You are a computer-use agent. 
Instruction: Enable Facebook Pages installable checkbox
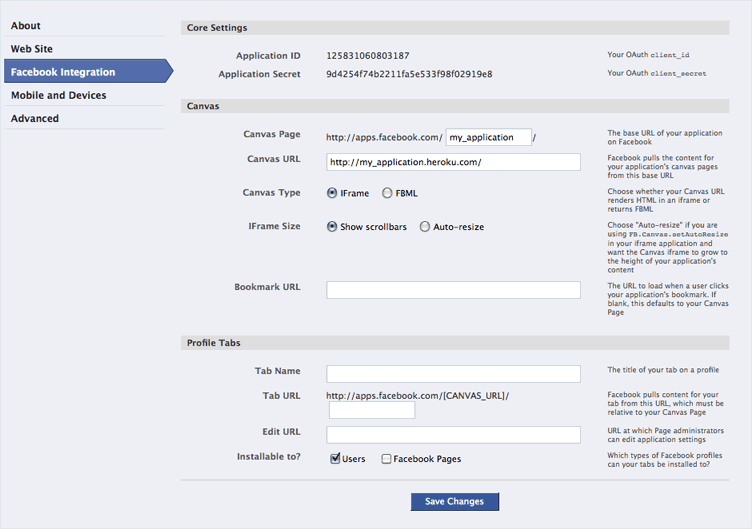click(x=386, y=459)
